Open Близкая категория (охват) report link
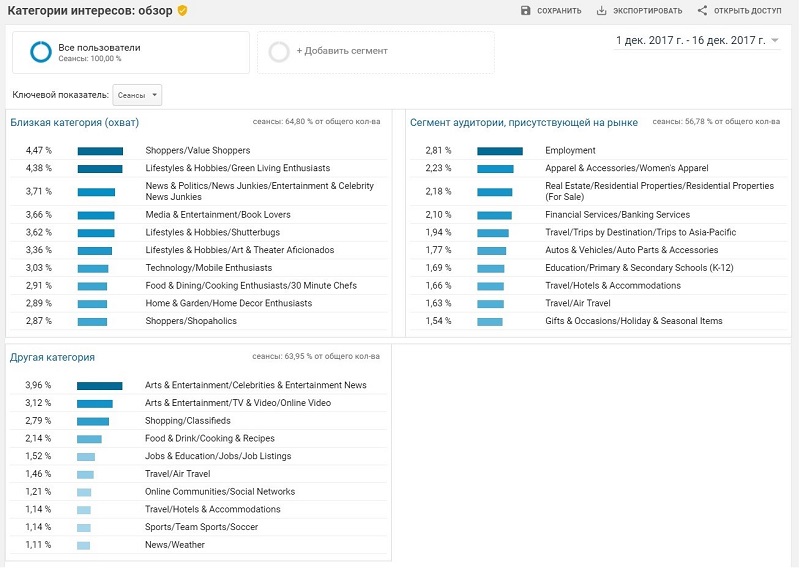The image size is (800, 568). [x=74, y=122]
